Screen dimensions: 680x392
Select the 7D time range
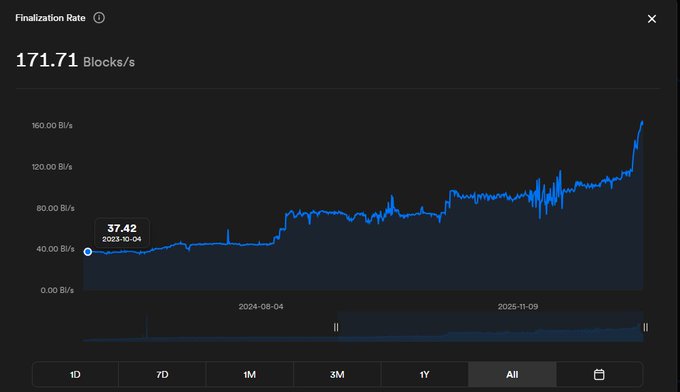click(162, 374)
